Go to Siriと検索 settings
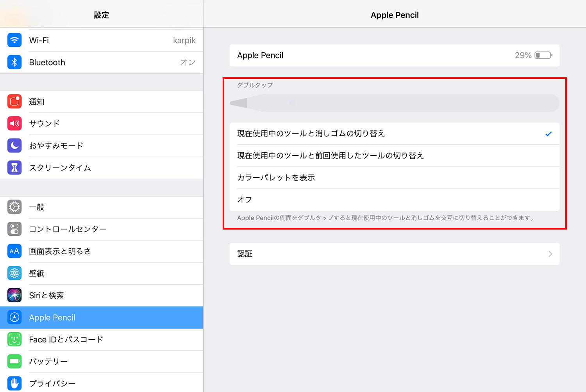The width and height of the screenshot is (586, 392). [x=102, y=295]
